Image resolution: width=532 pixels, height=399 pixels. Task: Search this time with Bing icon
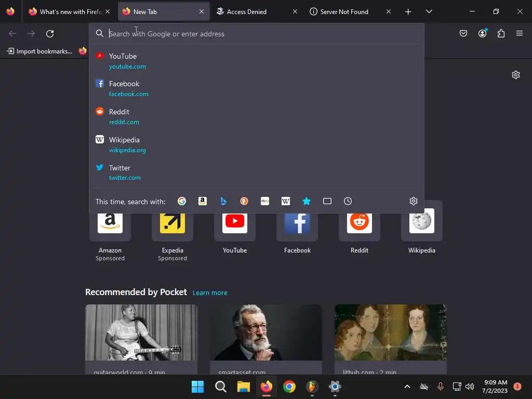click(x=223, y=201)
